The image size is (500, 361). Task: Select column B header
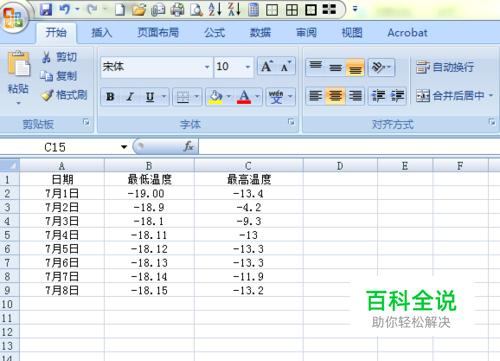pyautogui.click(x=149, y=165)
